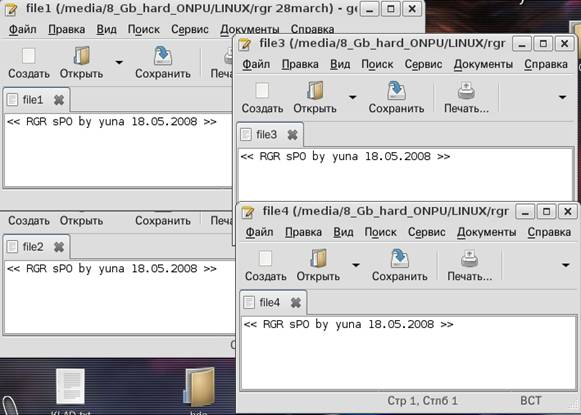Close the file4 document tab
The image size is (581, 415).
[296, 303]
